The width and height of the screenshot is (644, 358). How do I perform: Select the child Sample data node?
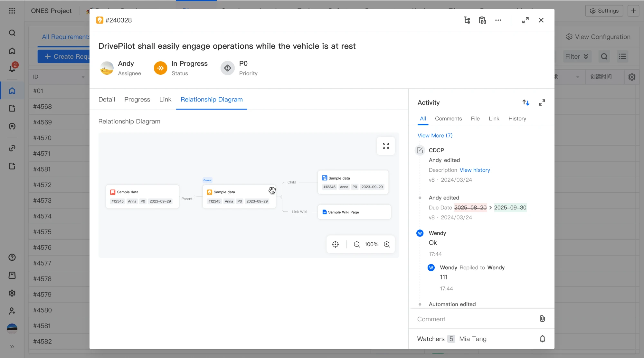(353, 182)
